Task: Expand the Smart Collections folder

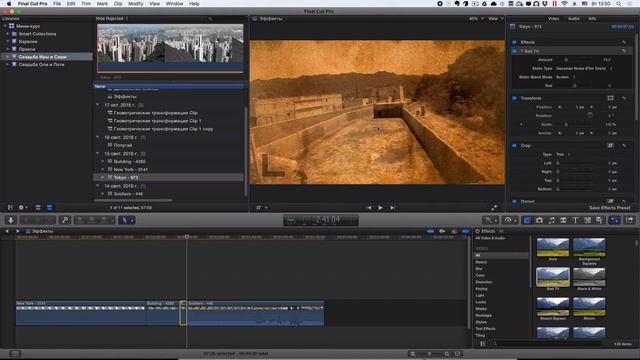Action: (8, 34)
